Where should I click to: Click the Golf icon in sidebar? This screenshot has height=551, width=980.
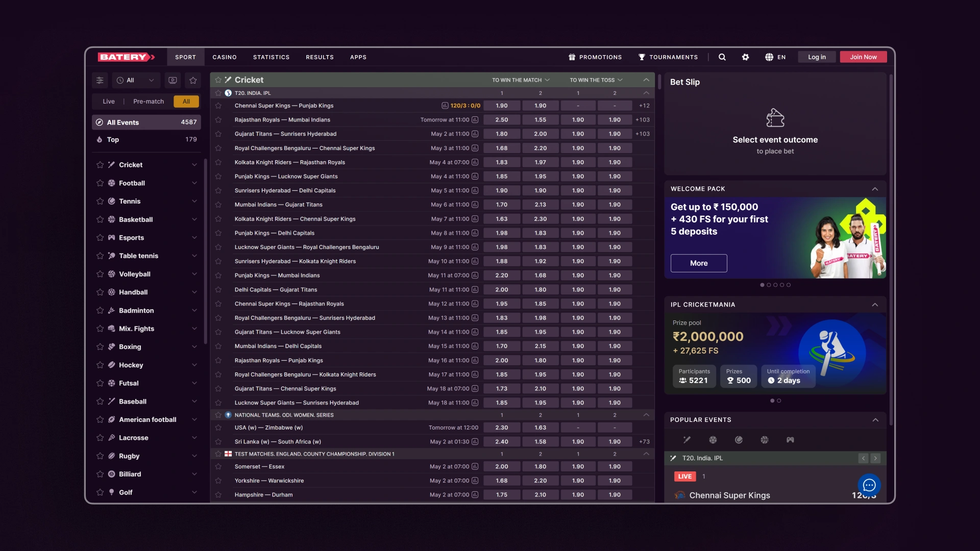click(x=111, y=492)
